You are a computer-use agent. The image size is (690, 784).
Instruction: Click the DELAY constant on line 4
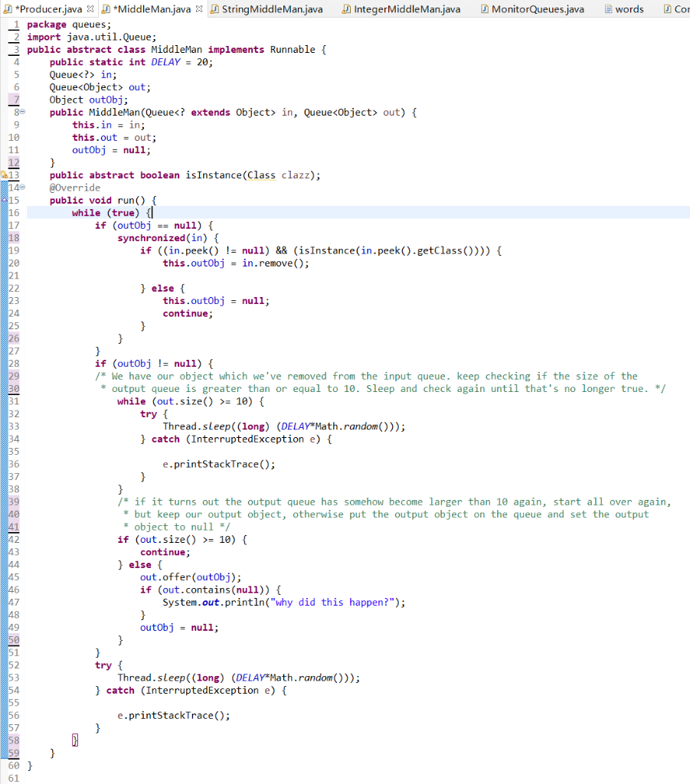[165, 62]
